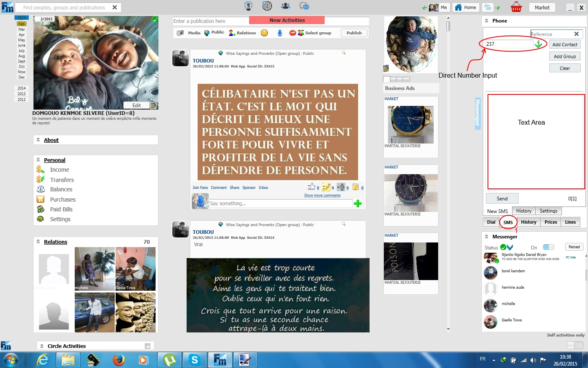Viewport: 588px width, 368px height.
Task: Clear the people search with X icon
Action: tap(115, 7)
